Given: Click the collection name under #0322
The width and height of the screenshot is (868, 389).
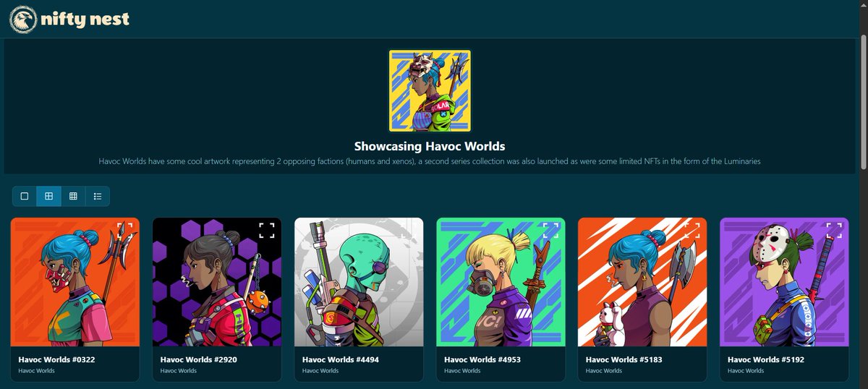Looking at the screenshot, I should pyautogui.click(x=36, y=371).
